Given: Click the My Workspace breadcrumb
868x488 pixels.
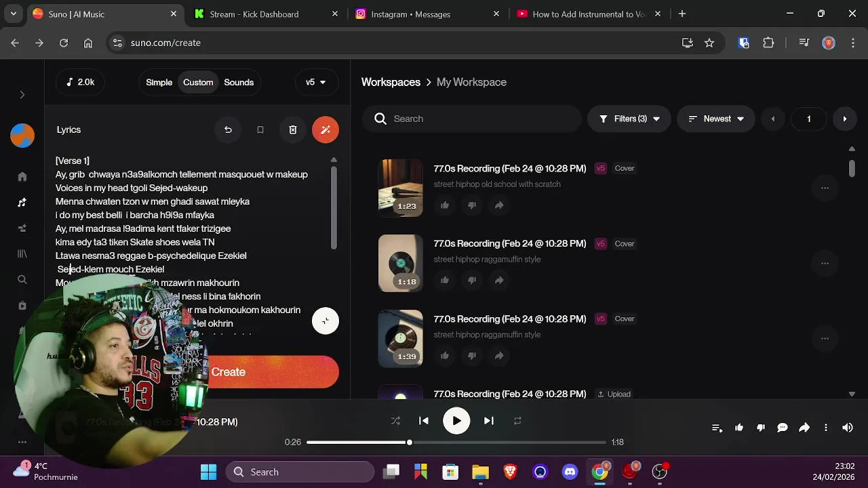Looking at the screenshot, I should point(471,82).
